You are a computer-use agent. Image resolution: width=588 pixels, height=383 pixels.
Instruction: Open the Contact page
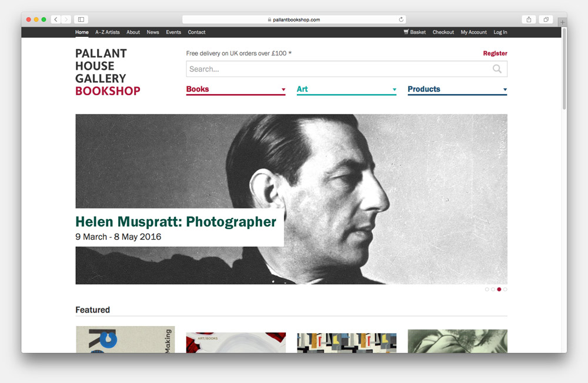pyautogui.click(x=196, y=32)
